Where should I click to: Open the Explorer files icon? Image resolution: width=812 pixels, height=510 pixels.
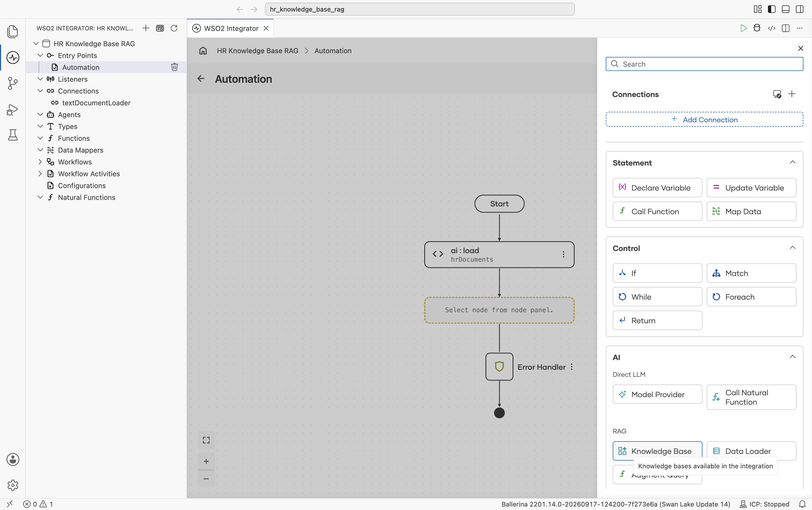coord(12,31)
